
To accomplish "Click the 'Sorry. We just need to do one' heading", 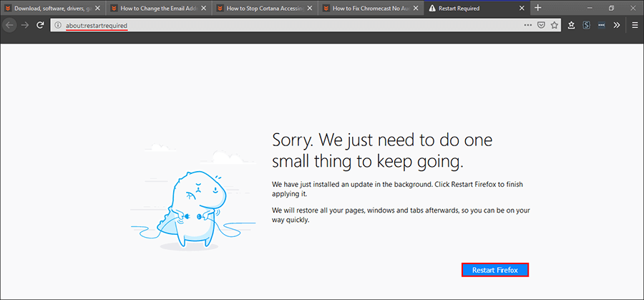I will pyautogui.click(x=382, y=151).
